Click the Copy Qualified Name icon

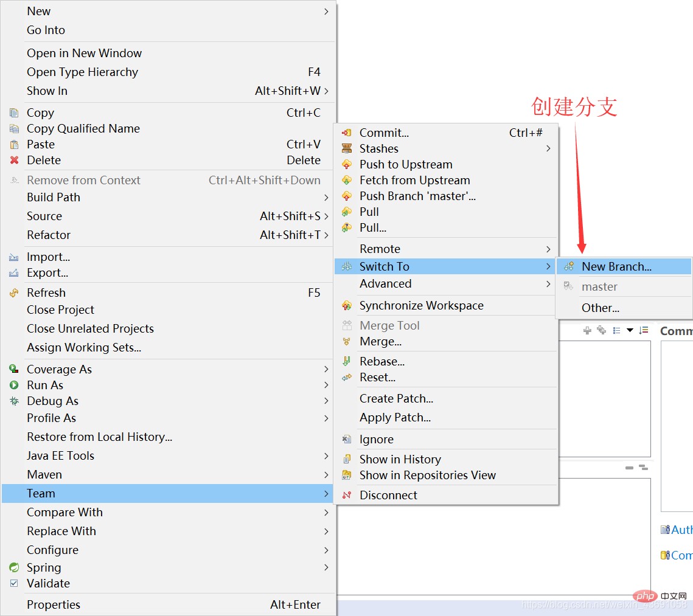pos(14,128)
